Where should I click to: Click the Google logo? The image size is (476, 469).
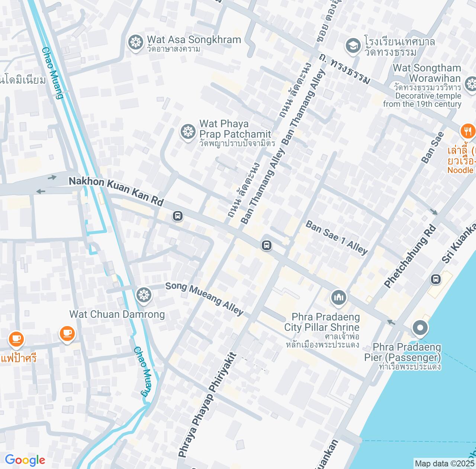(25, 460)
